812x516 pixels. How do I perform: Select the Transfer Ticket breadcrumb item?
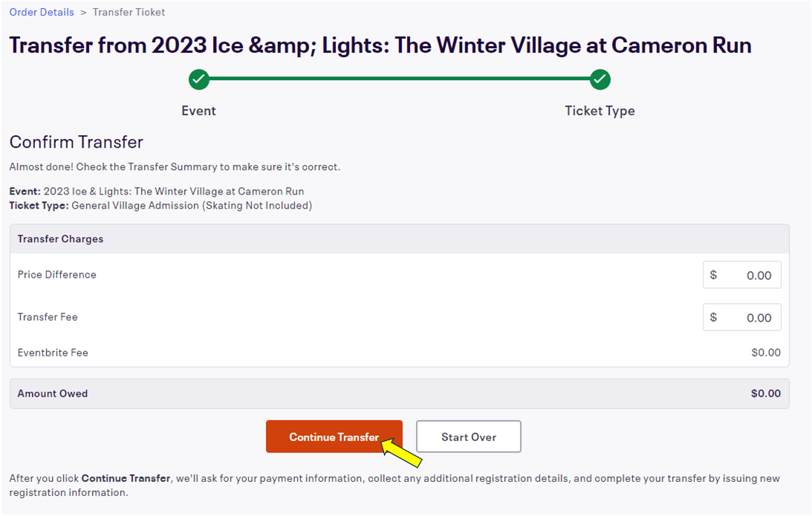click(x=129, y=12)
